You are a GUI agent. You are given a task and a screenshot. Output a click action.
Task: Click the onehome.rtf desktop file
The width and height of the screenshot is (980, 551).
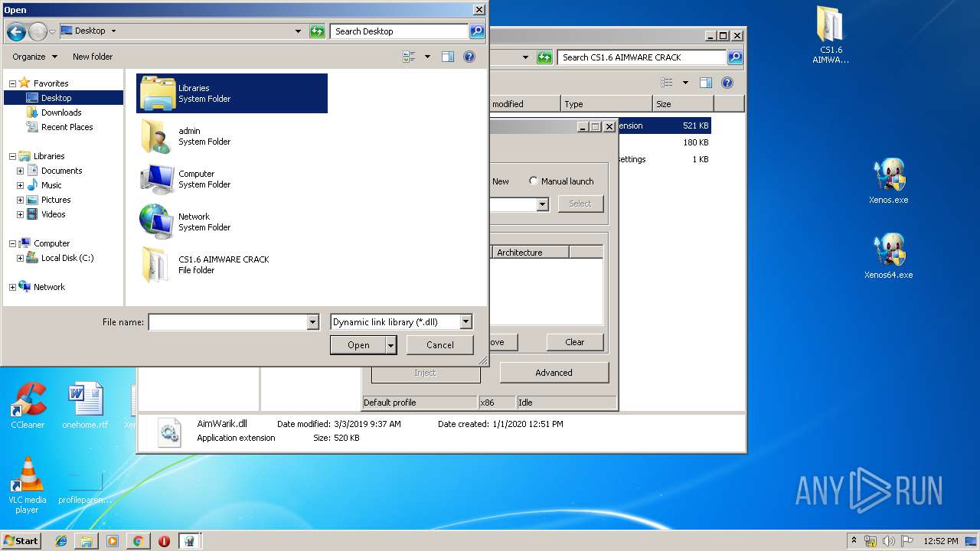[x=85, y=405]
